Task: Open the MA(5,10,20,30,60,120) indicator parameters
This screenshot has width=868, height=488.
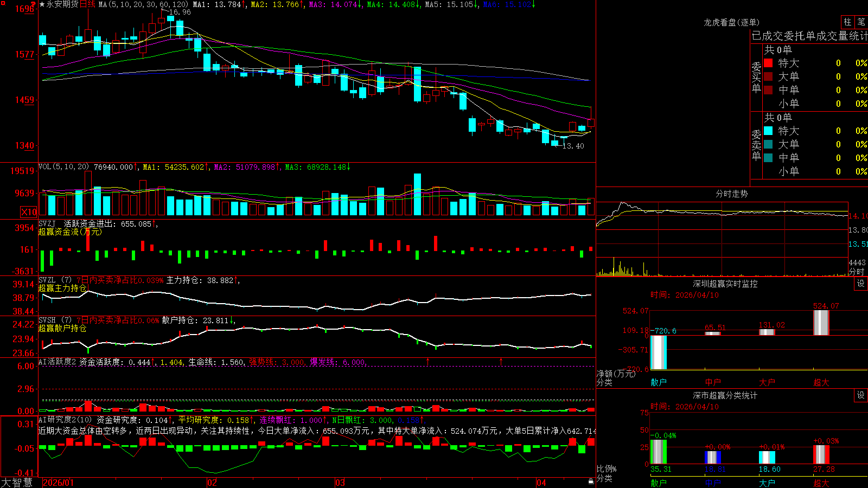Action: pos(143,4)
